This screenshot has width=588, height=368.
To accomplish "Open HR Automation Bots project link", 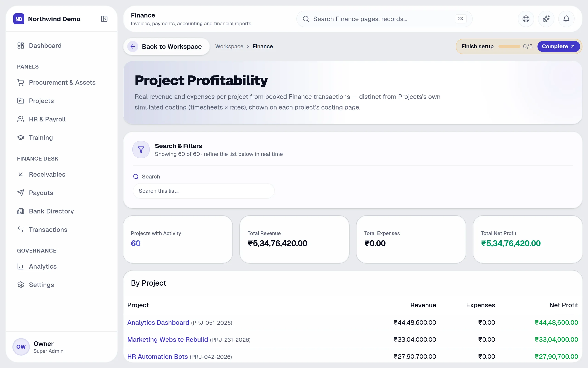I will [x=157, y=356].
